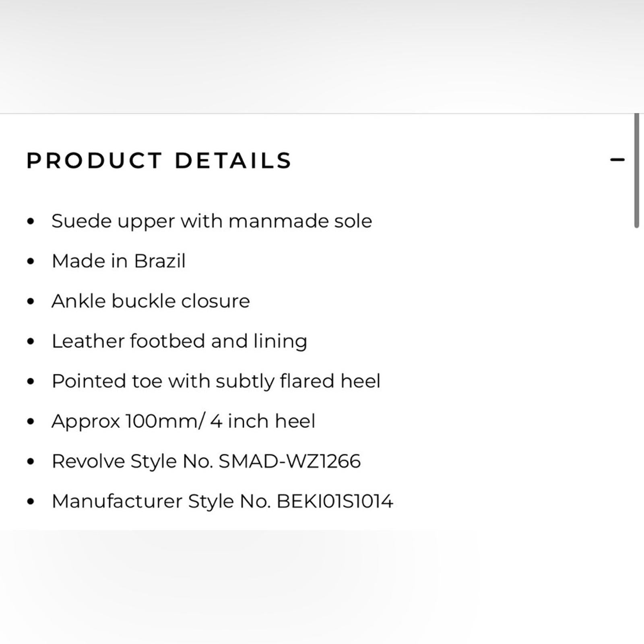
Task: Click the manufacturer style number BEKI01S1014
Action: tap(335, 502)
